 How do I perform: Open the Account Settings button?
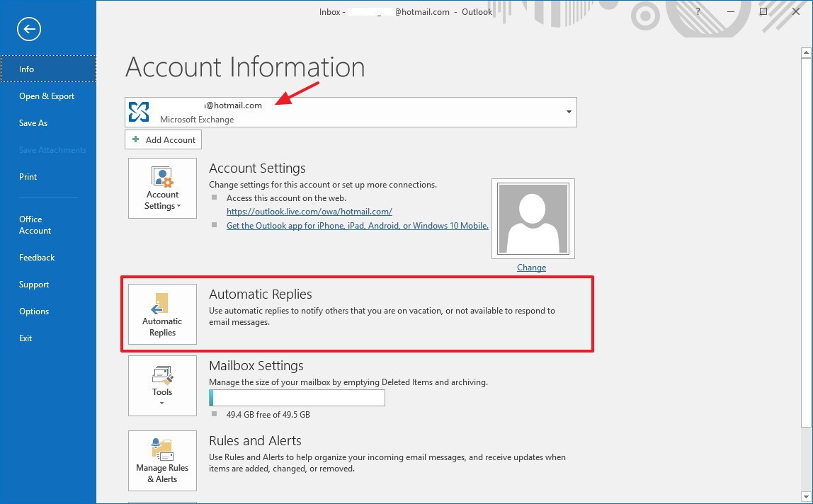pos(162,188)
